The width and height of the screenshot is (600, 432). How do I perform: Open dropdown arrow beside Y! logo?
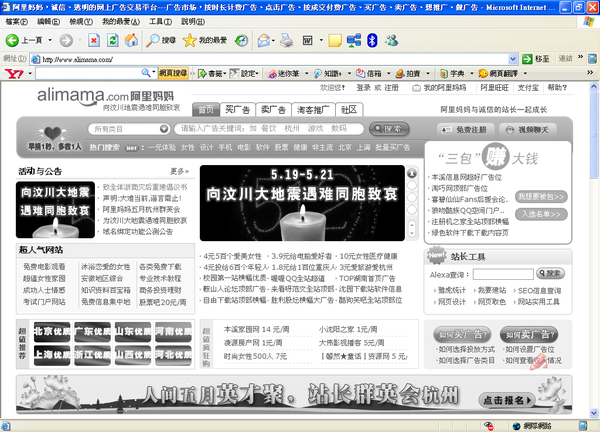click(x=30, y=73)
